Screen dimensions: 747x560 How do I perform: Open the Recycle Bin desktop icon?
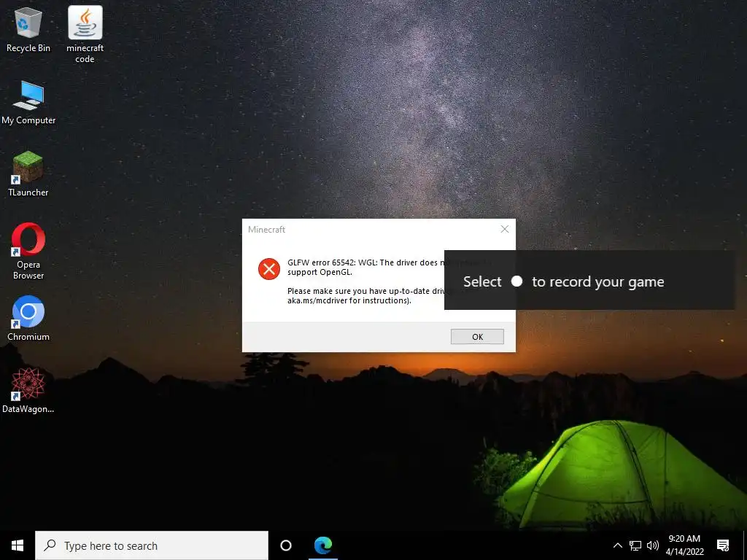pos(28,29)
